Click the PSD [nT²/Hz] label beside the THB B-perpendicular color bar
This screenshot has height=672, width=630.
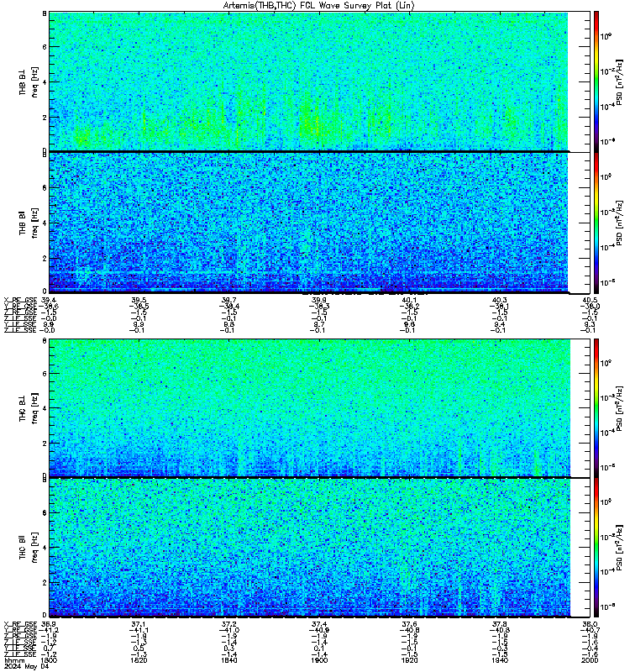(x=619, y=81)
